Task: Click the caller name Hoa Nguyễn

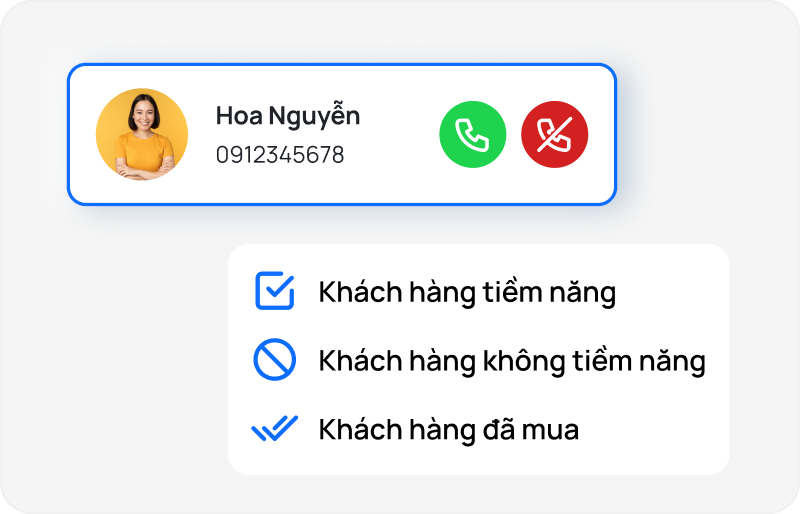Action: point(288,117)
